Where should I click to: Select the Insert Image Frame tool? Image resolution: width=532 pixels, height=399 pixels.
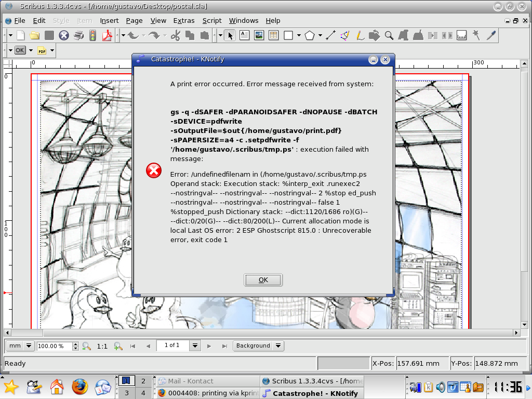point(259,36)
